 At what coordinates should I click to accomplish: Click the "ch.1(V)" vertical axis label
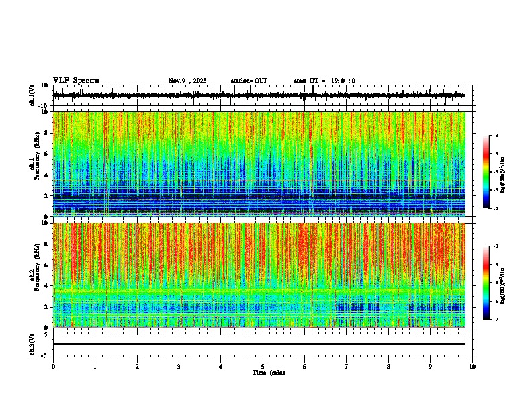(x=32, y=95)
